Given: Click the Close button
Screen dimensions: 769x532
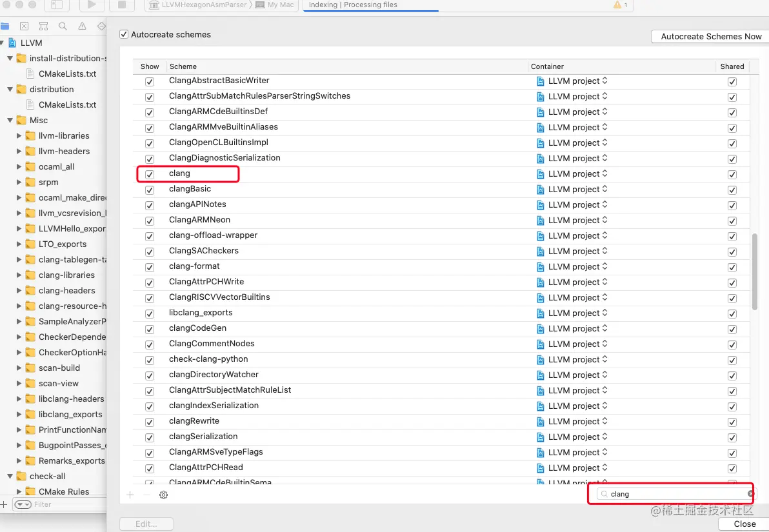Looking at the screenshot, I should coord(744,524).
